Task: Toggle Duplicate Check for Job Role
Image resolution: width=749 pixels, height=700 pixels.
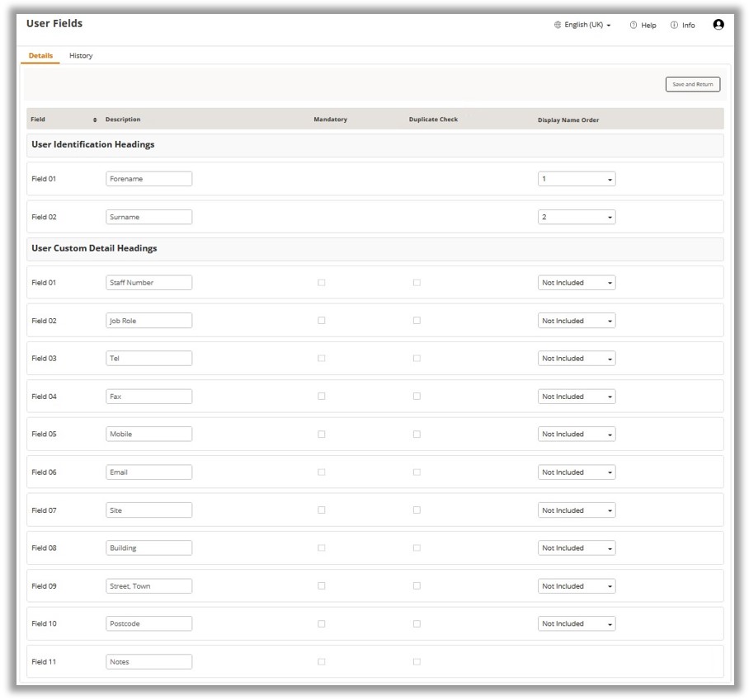Action: coord(417,321)
